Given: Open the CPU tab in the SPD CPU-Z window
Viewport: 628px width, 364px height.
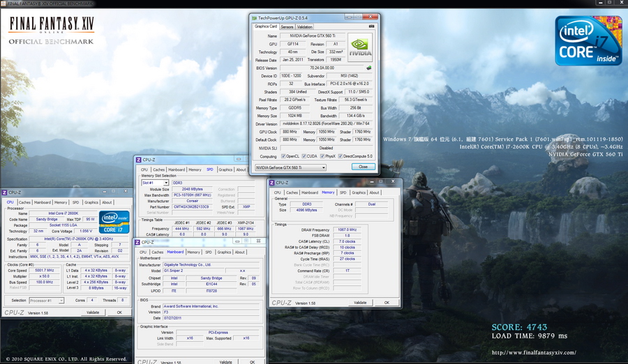Looking at the screenshot, I should click(144, 169).
